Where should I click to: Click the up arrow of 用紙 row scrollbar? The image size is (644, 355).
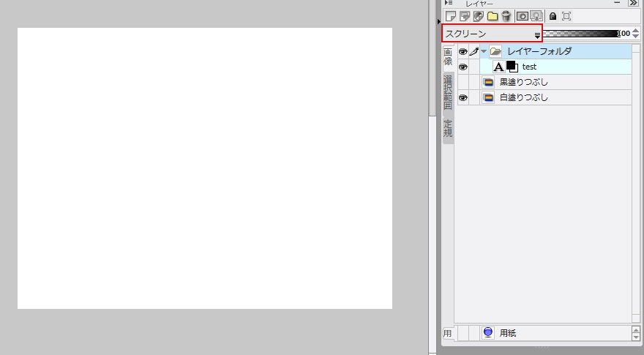click(x=636, y=329)
